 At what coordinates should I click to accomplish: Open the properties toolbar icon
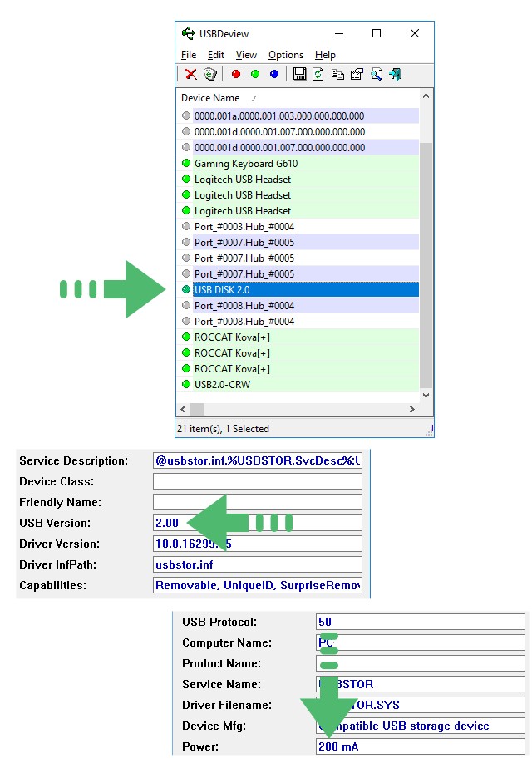[357, 74]
